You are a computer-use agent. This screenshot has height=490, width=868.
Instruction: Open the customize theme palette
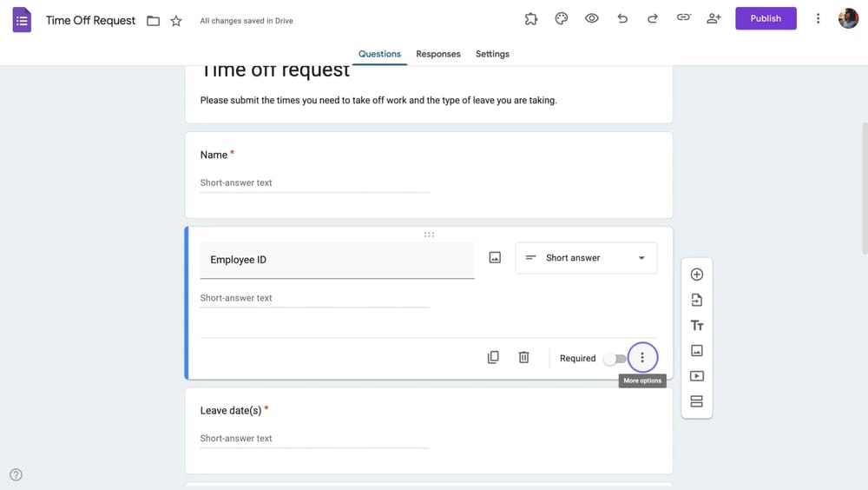pos(562,19)
